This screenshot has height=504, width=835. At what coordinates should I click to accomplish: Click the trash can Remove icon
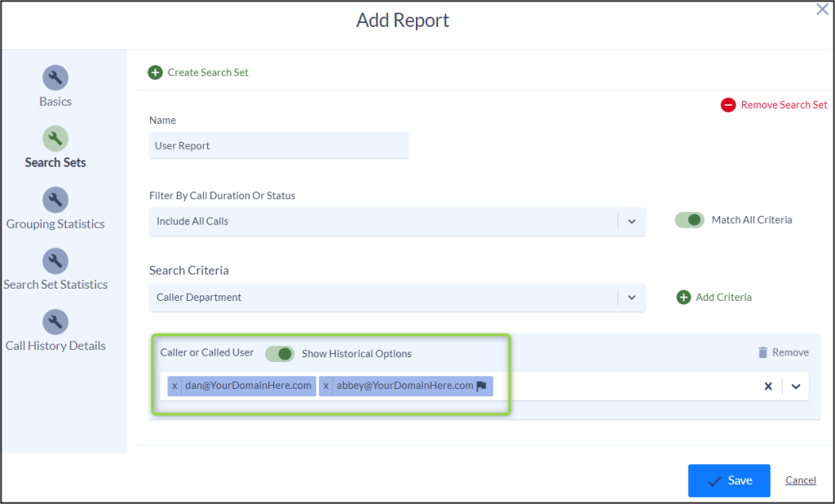[x=762, y=352]
